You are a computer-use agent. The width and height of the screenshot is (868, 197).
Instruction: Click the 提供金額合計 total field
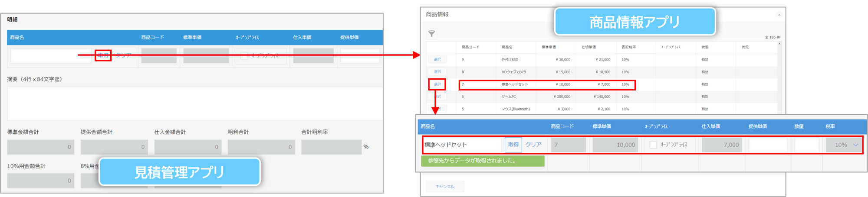tap(114, 147)
